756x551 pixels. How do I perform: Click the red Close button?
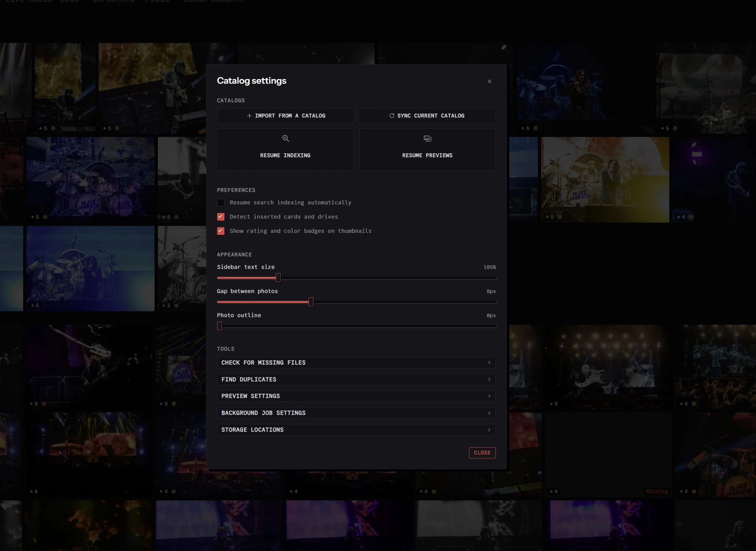click(x=482, y=453)
